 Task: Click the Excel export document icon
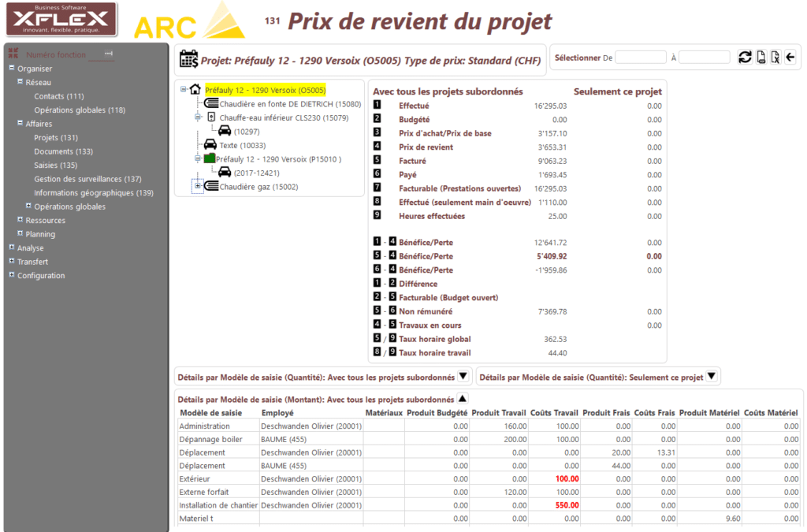click(x=775, y=57)
